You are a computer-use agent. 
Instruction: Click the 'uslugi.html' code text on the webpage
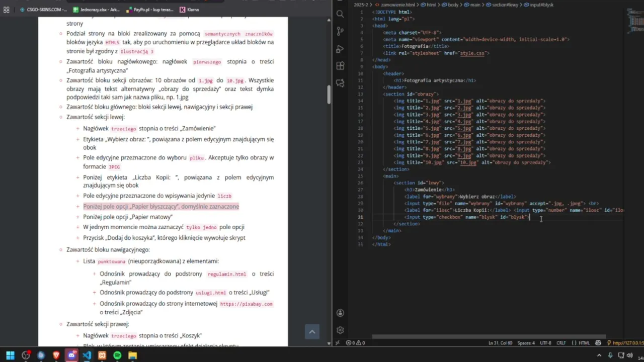pyautogui.click(x=211, y=293)
